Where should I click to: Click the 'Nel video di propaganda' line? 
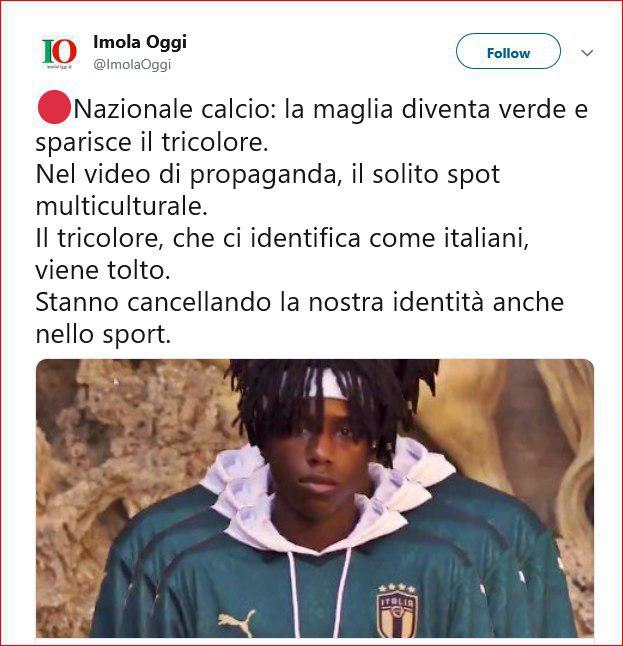(x=268, y=174)
